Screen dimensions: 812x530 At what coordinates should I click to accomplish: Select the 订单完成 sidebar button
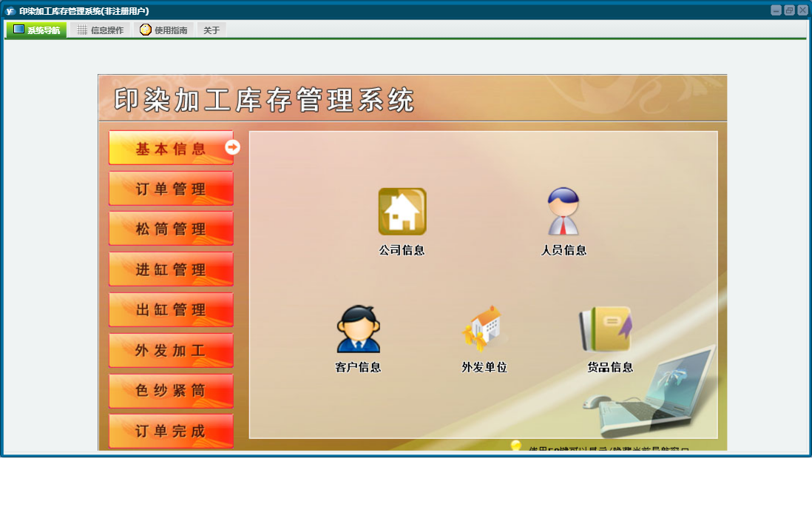(171, 431)
